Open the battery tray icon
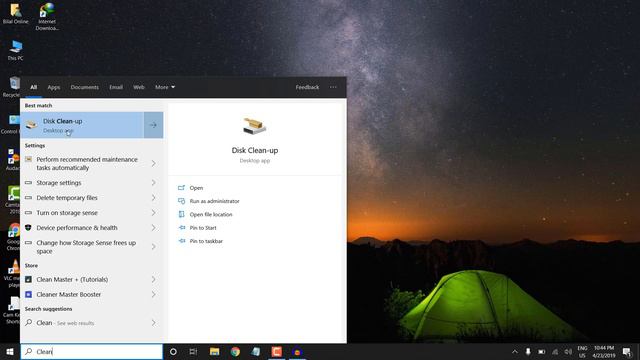 [x=542, y=351]
